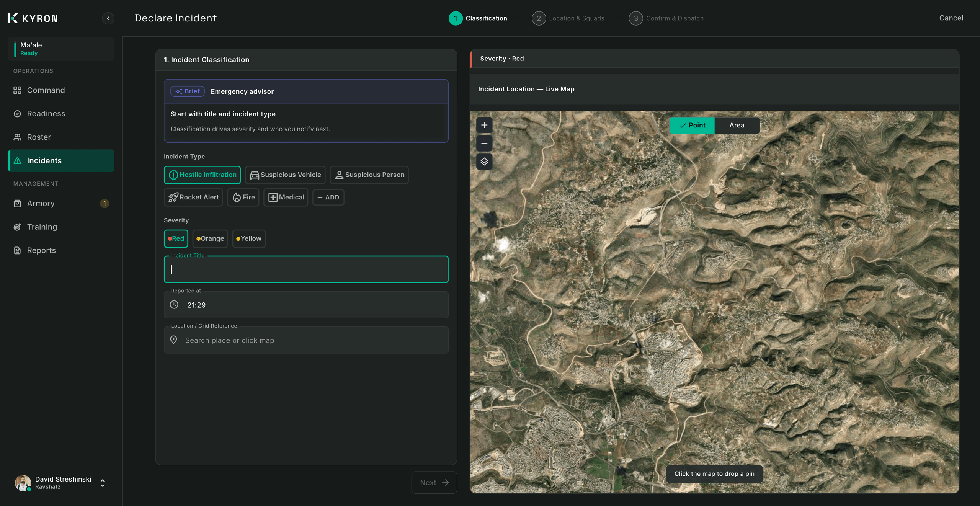Go to step 2 Location & Squads
Viewport: 980px width, 506px height.
[x=568, y=18]
